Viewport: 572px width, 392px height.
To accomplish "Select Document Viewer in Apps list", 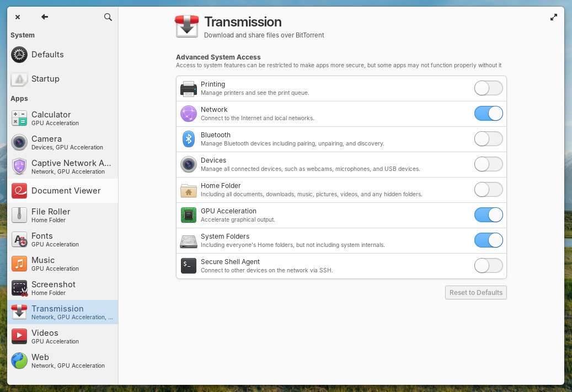I will point(62,191).
